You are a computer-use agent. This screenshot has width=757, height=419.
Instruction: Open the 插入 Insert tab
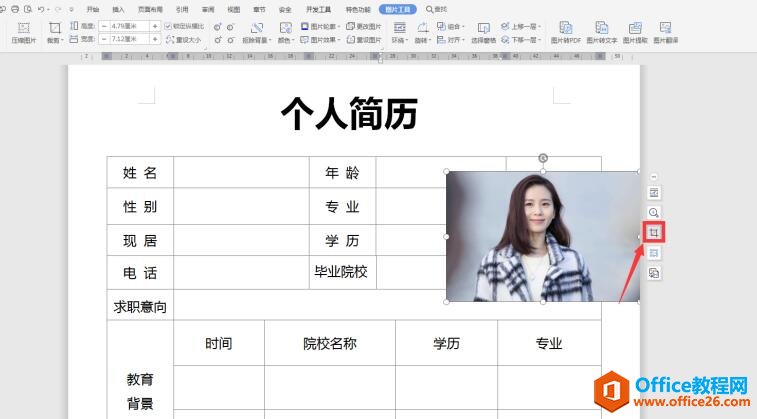tap(118, 9)
